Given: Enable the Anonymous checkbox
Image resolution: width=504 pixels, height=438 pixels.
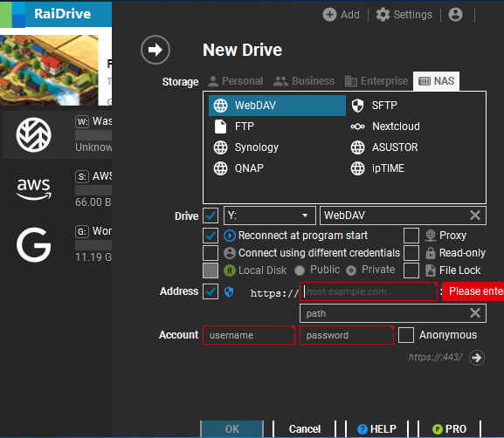Looking at the screenshot, I should [406, 335].
